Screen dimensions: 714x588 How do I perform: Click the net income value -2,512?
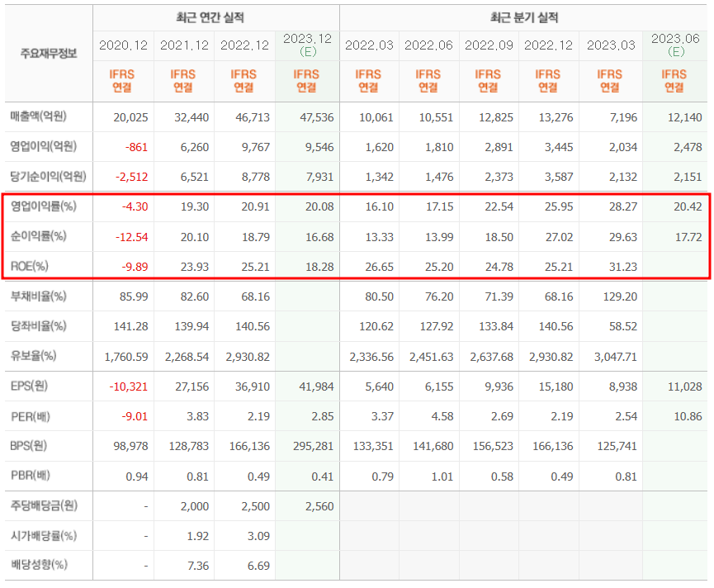point(132,177)
